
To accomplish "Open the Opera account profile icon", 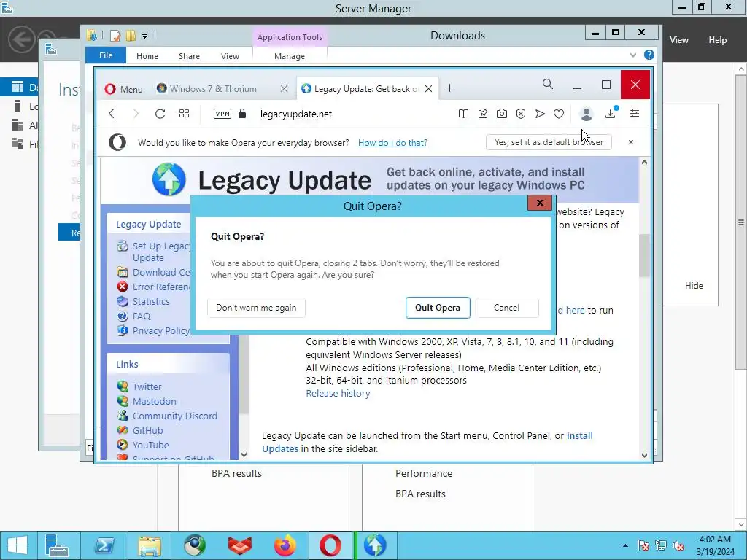I will (587, 114).
